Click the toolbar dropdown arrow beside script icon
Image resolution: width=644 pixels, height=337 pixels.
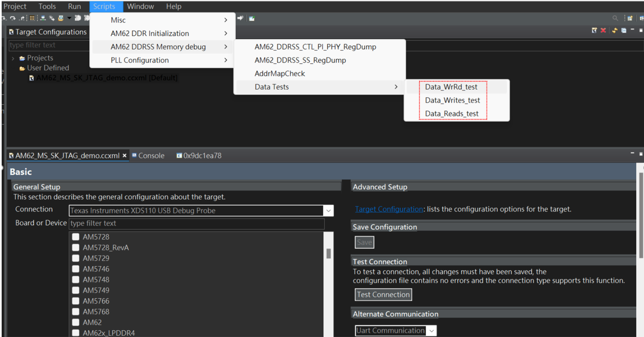tap(69, 18)
